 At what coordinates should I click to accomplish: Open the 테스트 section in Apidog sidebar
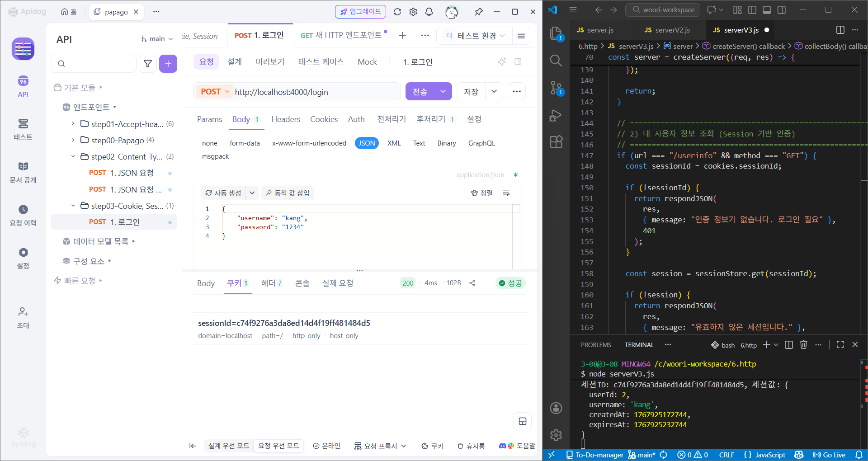pyautogui.click(x=23, y=129)
